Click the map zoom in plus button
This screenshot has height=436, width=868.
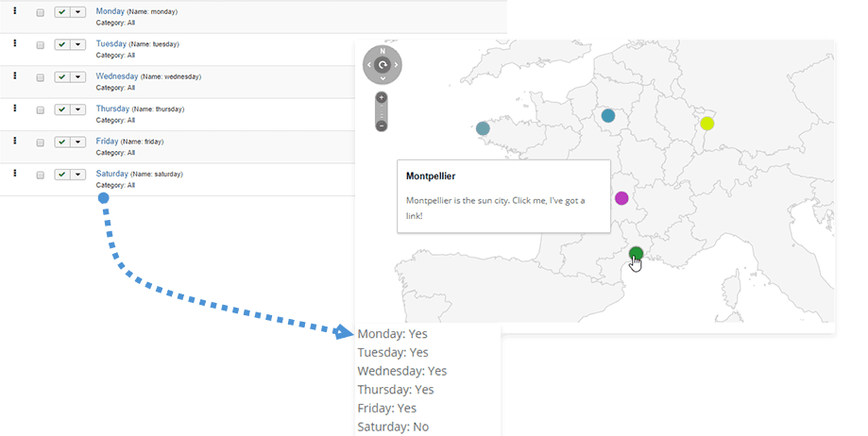382,98
